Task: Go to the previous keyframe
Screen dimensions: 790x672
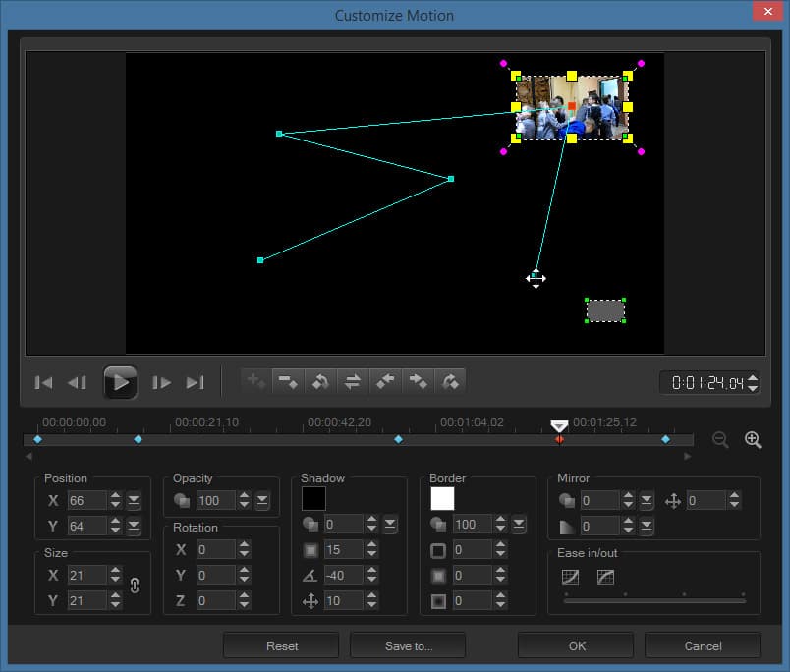Action: tap(385, 381)
